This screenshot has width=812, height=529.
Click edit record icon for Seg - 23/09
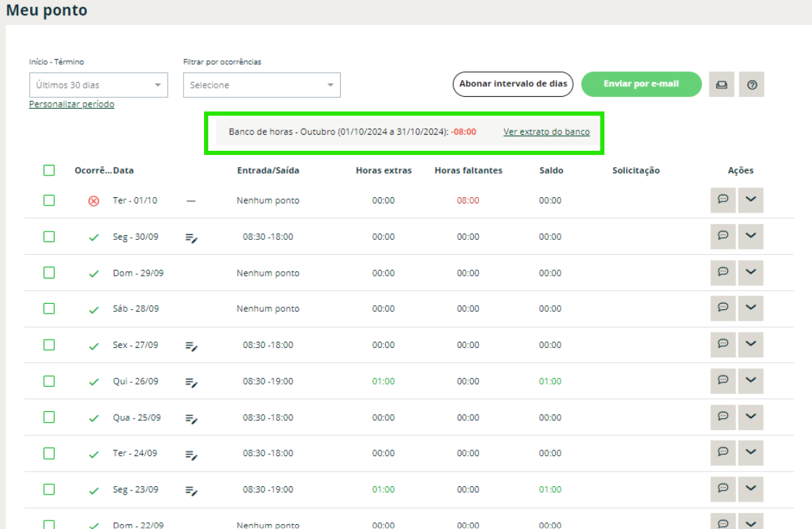pyautogui.click(x=191, y=490)
